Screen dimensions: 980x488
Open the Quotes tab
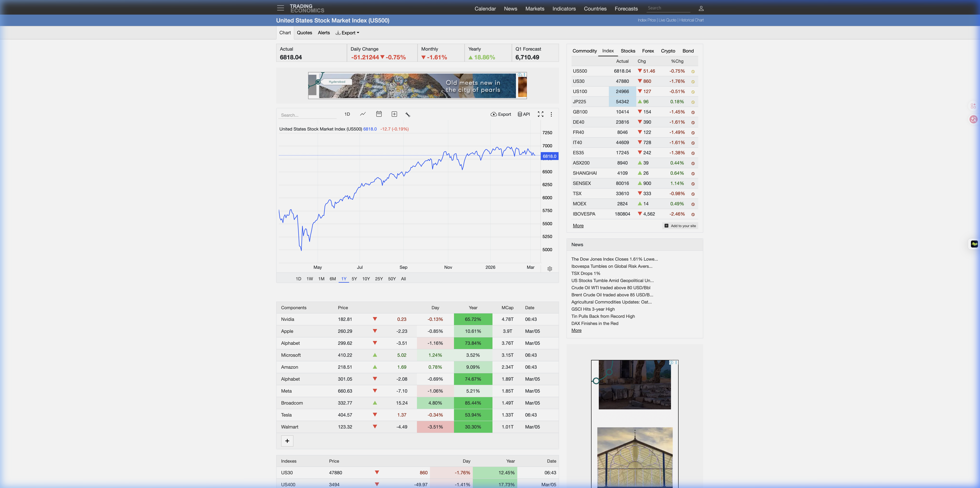304,33
